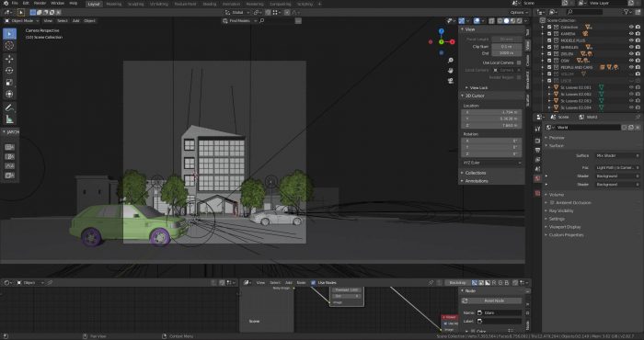
Task: Switch to material preview shading
Action: pos(513,20)
